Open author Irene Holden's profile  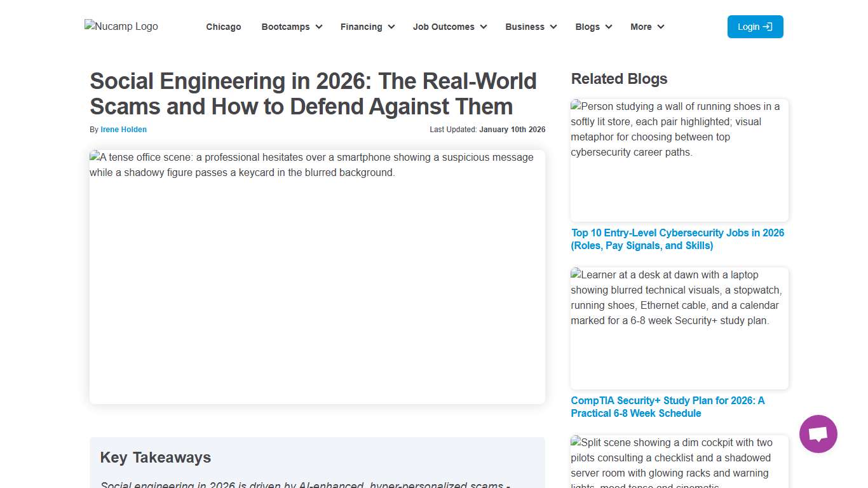tap(123, 129)
